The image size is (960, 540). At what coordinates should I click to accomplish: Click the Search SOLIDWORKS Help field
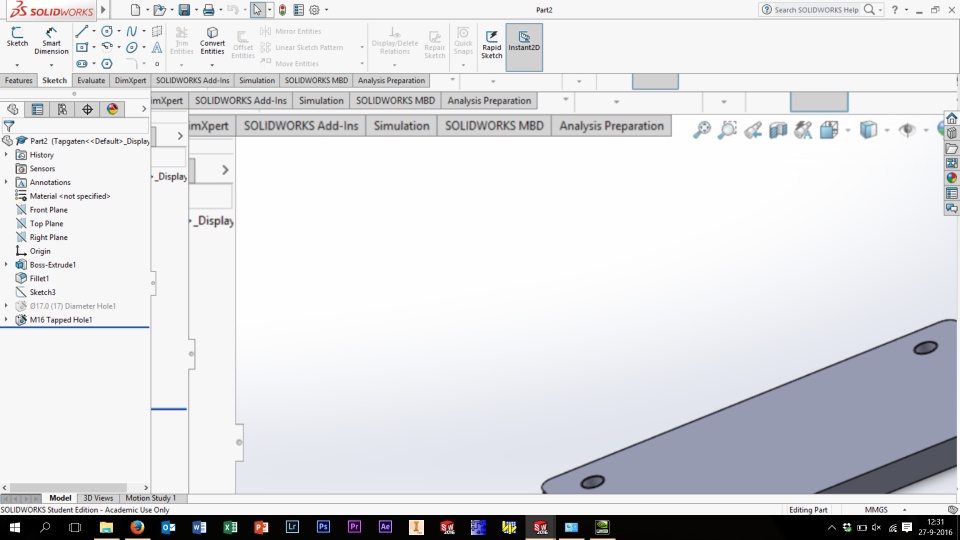816,10
